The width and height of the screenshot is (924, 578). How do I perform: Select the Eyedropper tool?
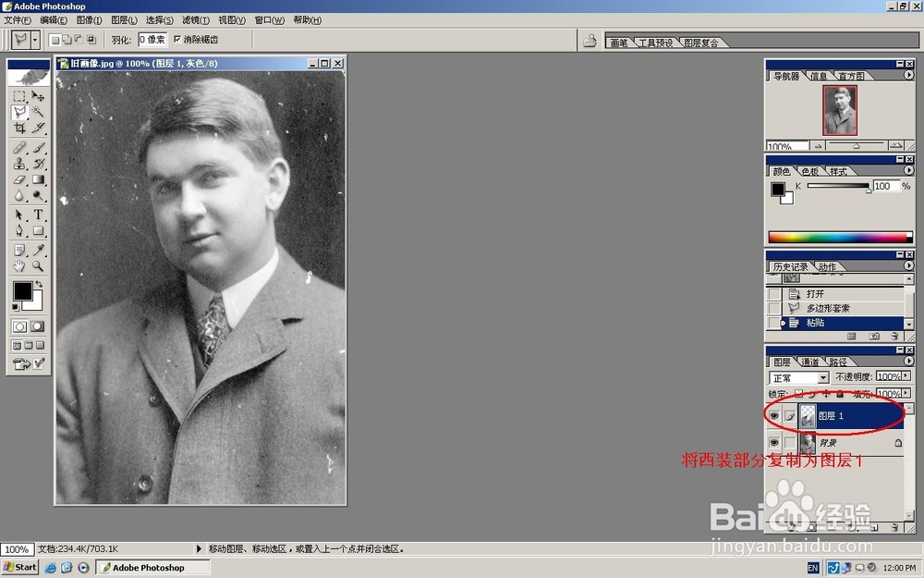tap(38, 250)
